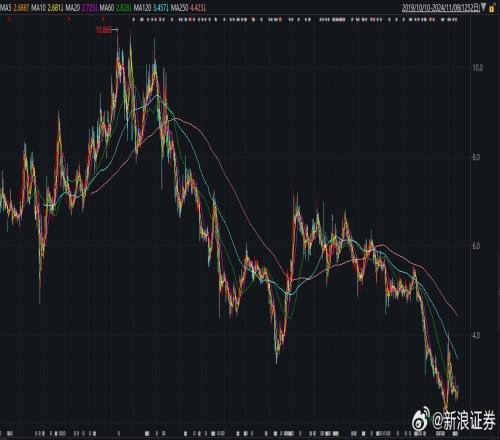Select the MA5 moving average label
The height and width of the screenshot is (440, 500).
click(x=5, y=7)
